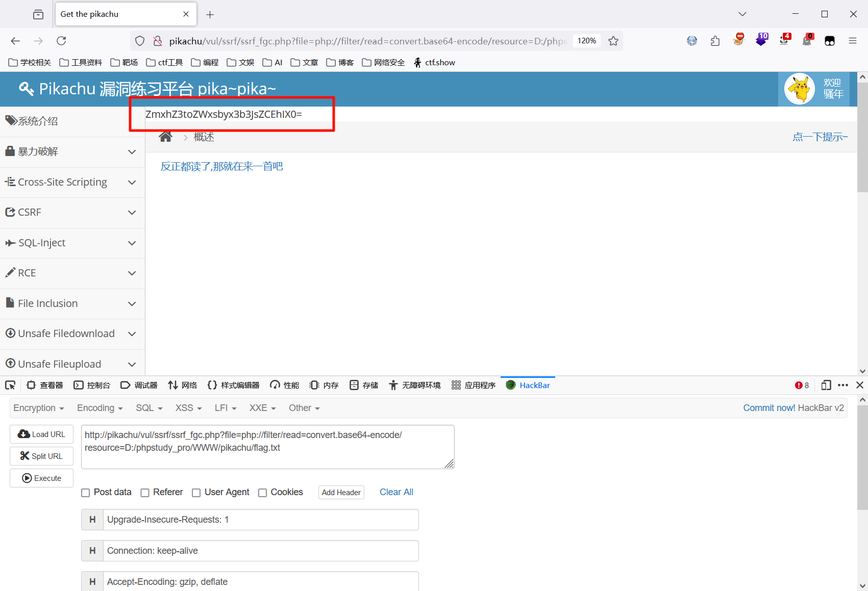Close the 'Get the pikachu' tab
The height and width of the screenshot is (591, 868).
pyautogui.click(x=186, y=14)
